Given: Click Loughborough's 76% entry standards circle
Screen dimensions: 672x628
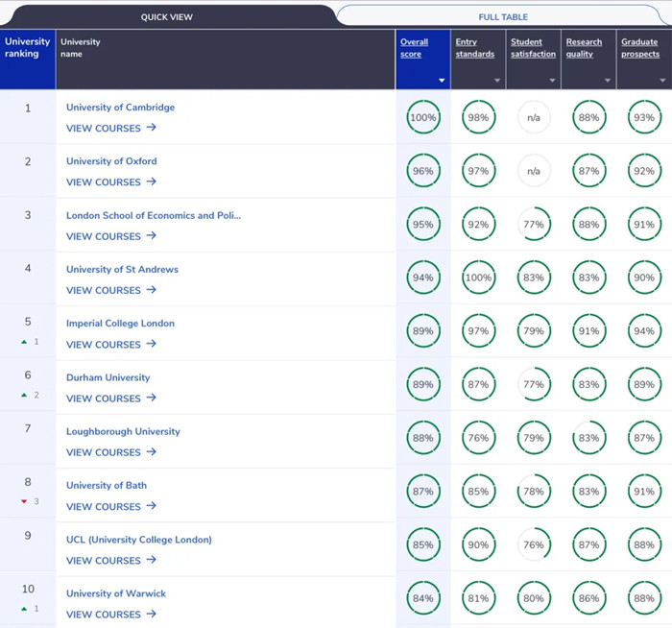Looking at the screenshot, I should [478, 438].
